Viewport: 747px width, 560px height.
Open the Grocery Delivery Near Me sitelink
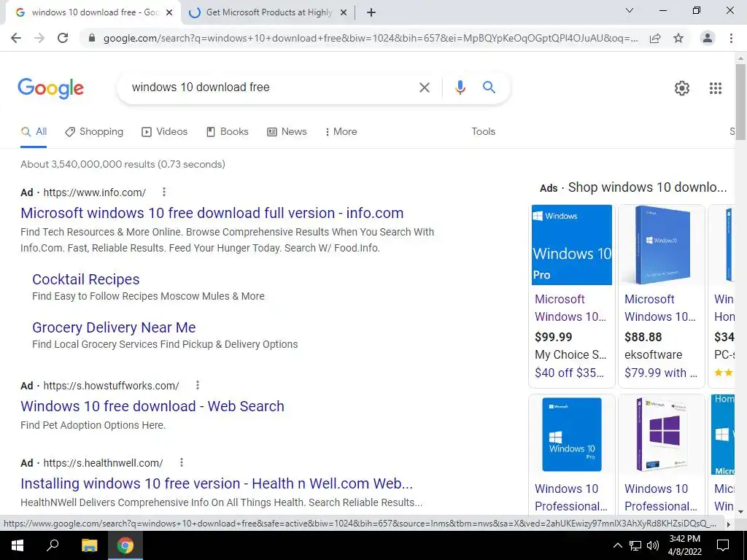click(x=114, y=327)
